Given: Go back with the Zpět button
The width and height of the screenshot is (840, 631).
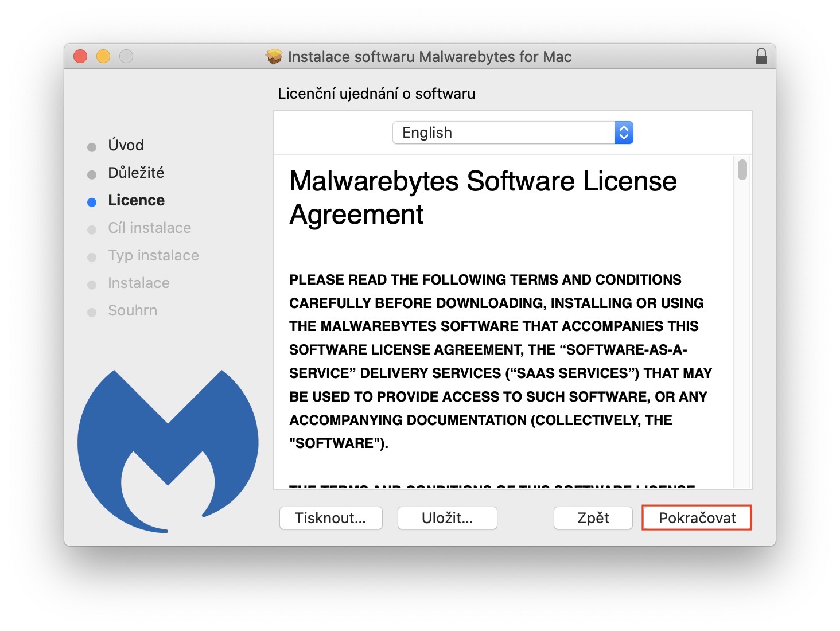Looking at the screenshot, I should click(x=593, y=518).
